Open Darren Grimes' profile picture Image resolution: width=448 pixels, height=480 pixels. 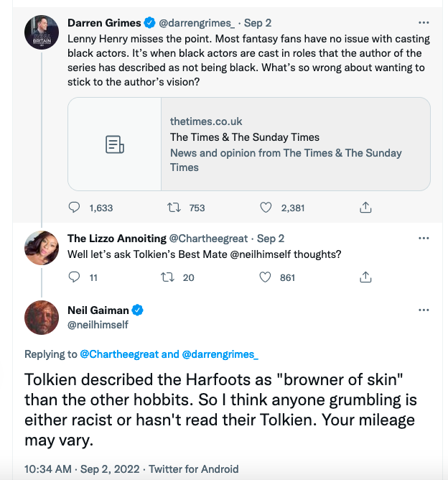tap(42, 32)
